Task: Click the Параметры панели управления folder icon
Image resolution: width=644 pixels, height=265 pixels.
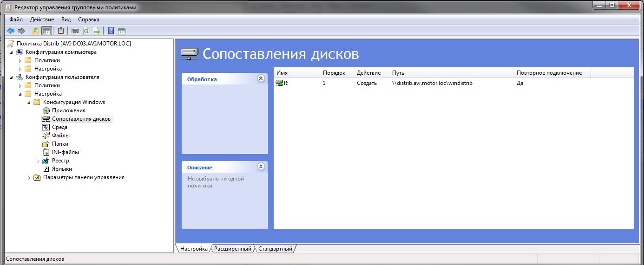Action: click(x=37, y=177)
